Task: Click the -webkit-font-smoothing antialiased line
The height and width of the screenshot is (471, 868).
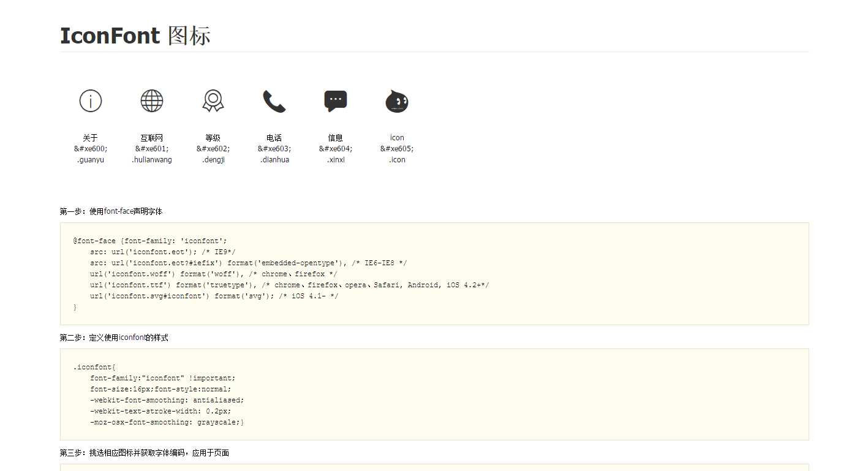Action: pyautogui.click(x=167, y=400)
